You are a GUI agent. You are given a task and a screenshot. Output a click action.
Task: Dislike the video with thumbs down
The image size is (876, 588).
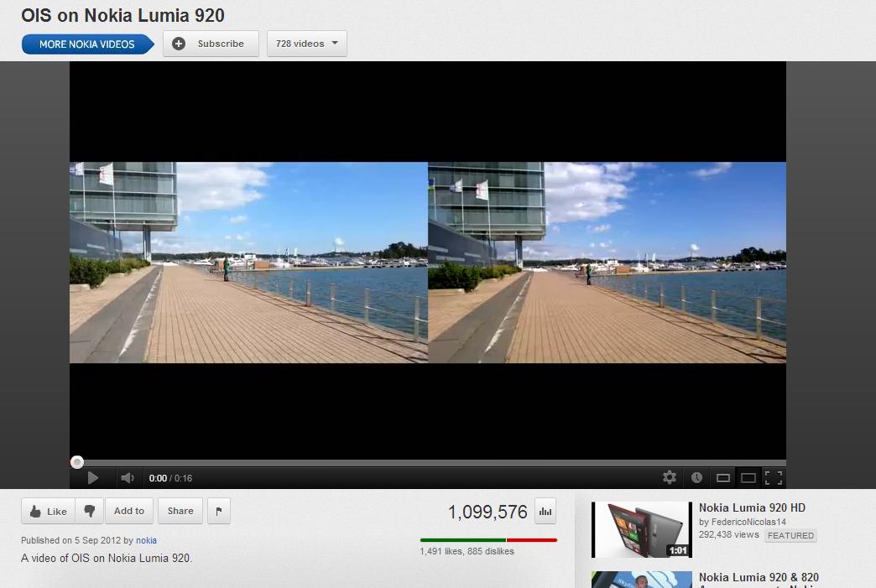tap(90, 511)
